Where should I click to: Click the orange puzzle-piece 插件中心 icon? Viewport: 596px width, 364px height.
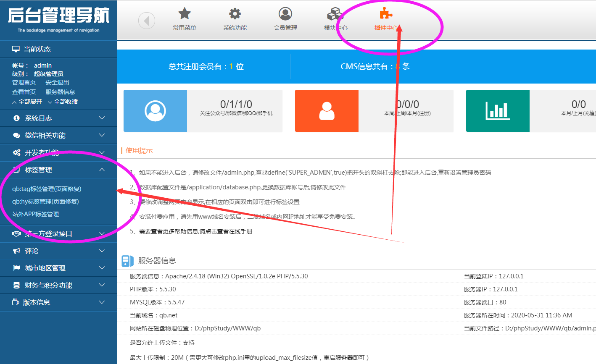click(385, 14)
